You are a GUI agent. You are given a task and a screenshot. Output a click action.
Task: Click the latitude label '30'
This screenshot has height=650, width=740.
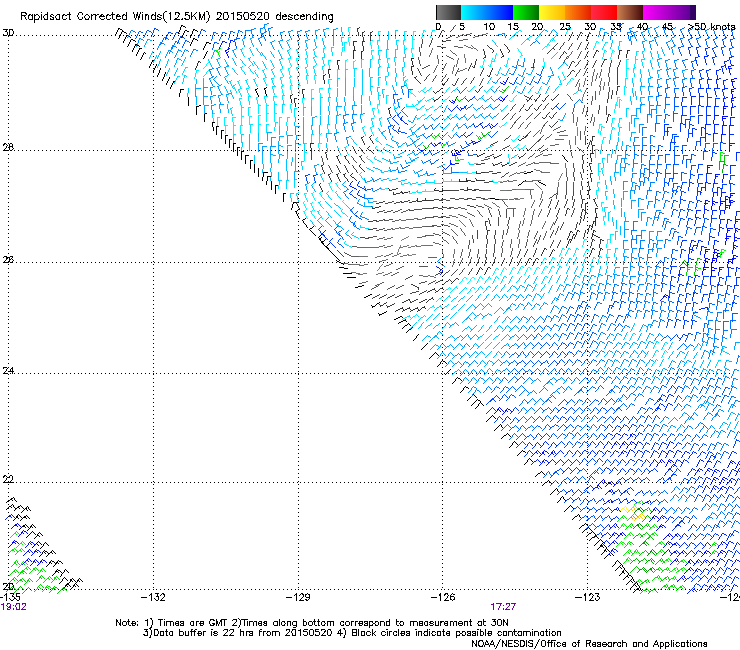point(8,33)
